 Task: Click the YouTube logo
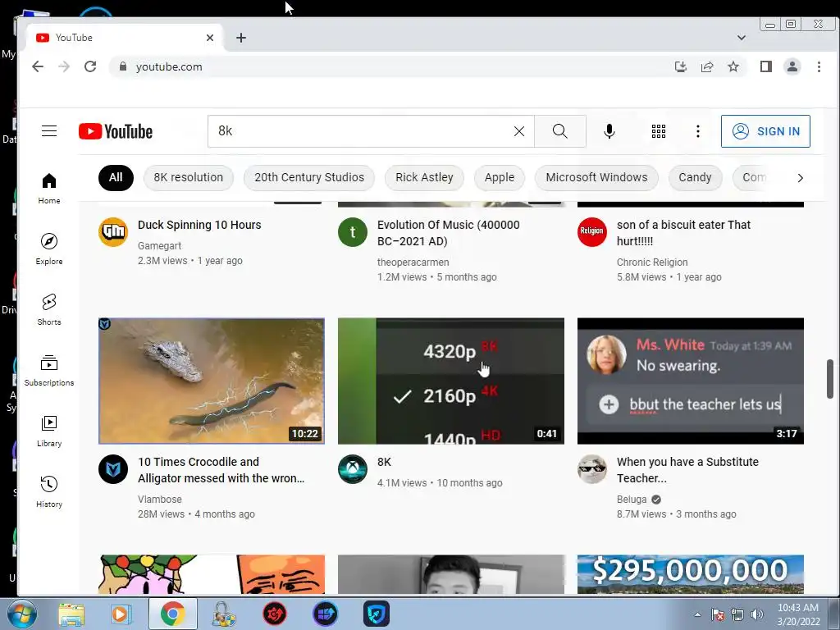[x=115, y=131]
